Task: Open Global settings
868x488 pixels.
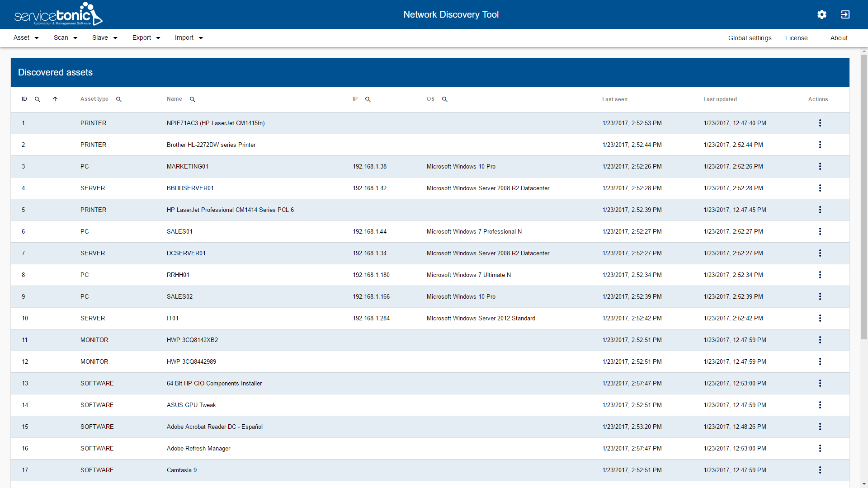Action: pyautogui.click(x=750, y=38)
